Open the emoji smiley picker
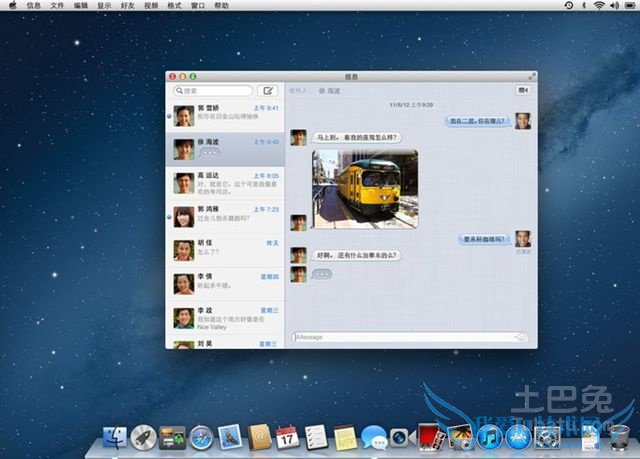Viewport: 640px width, 459px height. pos(521,337)
